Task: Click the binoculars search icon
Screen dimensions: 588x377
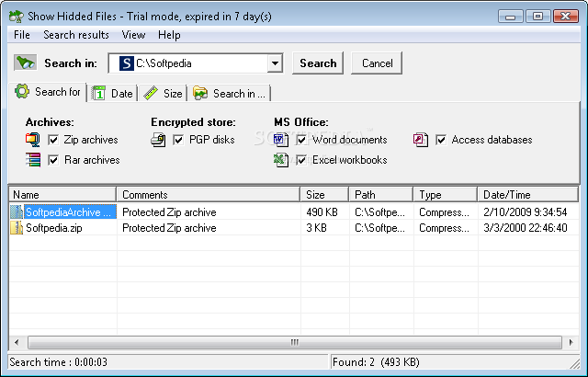Action: pyautogui.click(x=25, y=63)
